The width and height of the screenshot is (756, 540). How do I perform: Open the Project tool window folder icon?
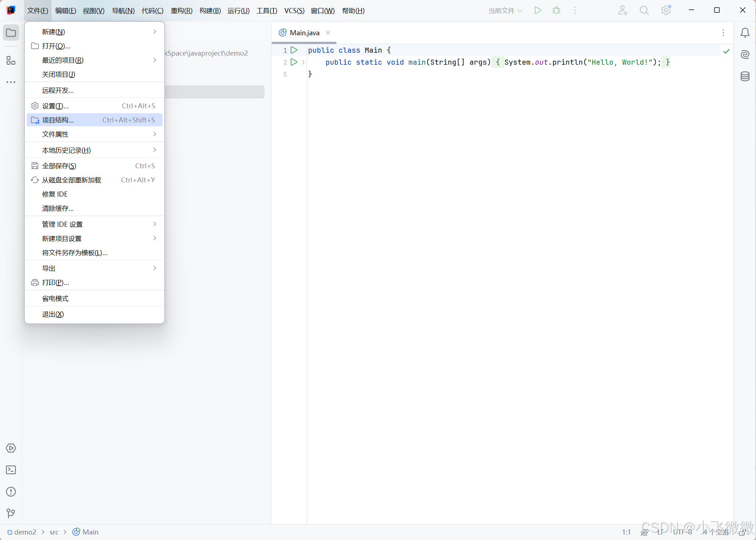coord(11,33)
